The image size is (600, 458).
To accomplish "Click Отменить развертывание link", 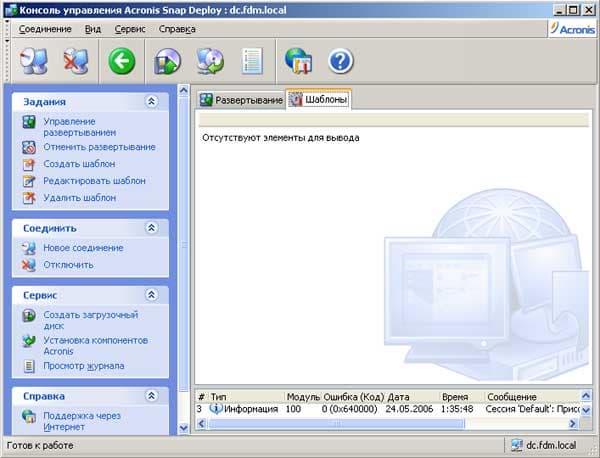I will pos(99,147).
